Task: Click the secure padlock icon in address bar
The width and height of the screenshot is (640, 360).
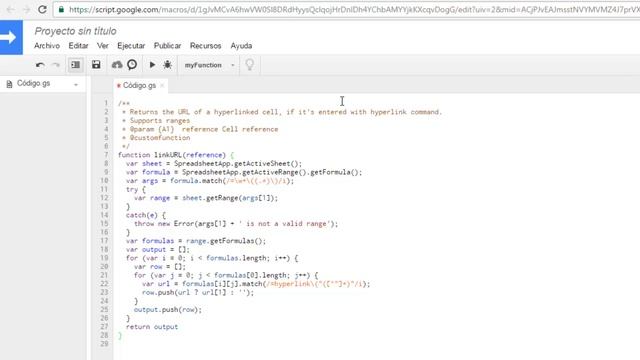Action: tap(61, 9)
